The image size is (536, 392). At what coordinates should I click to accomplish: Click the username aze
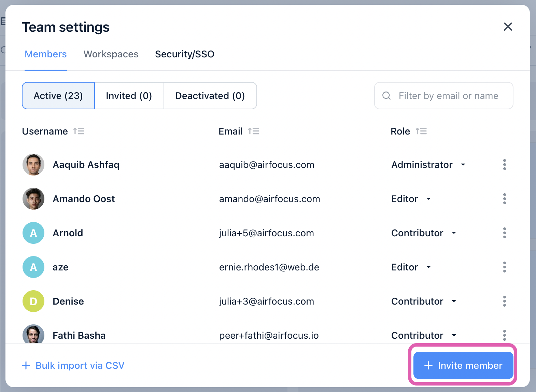(60, 267)
